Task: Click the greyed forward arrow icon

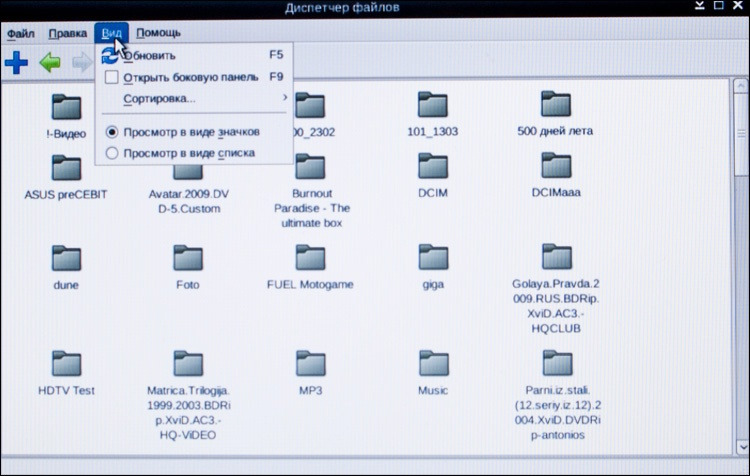Action: (x=82, y=64)
